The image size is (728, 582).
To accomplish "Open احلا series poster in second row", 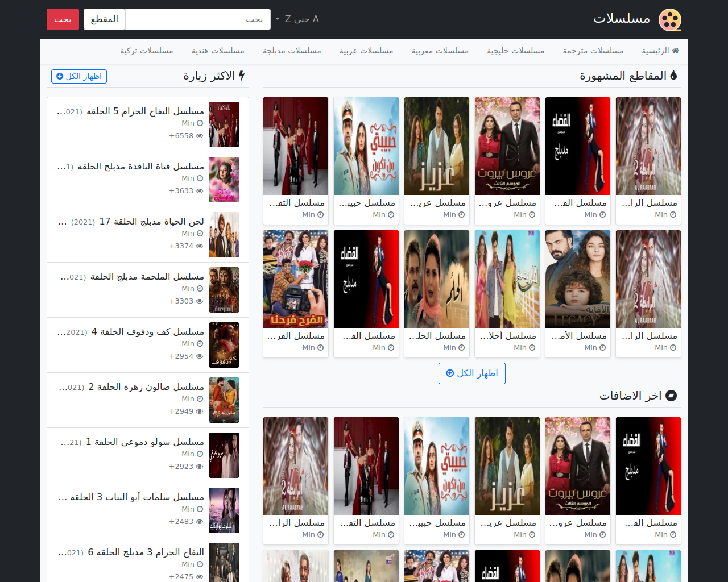I will 507,279.
